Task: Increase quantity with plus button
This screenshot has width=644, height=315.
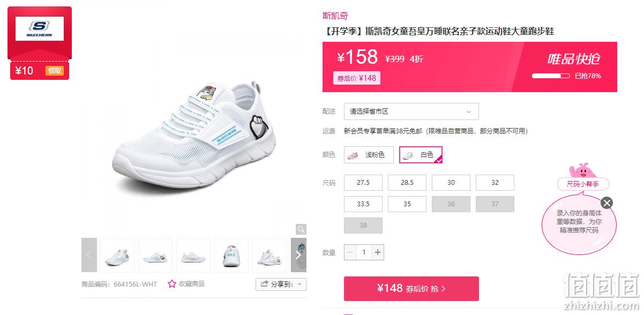Action: click(378, 252)
